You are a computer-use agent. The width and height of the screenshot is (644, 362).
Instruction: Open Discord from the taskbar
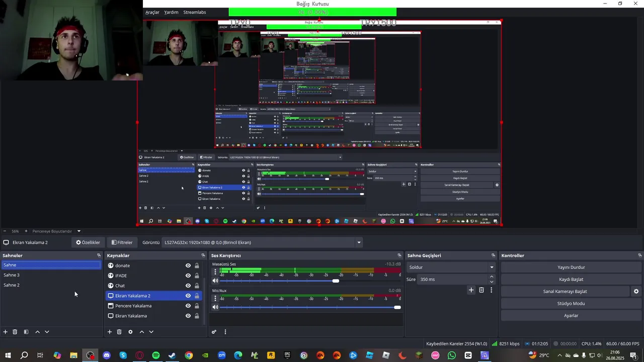[x=107, y=355]
